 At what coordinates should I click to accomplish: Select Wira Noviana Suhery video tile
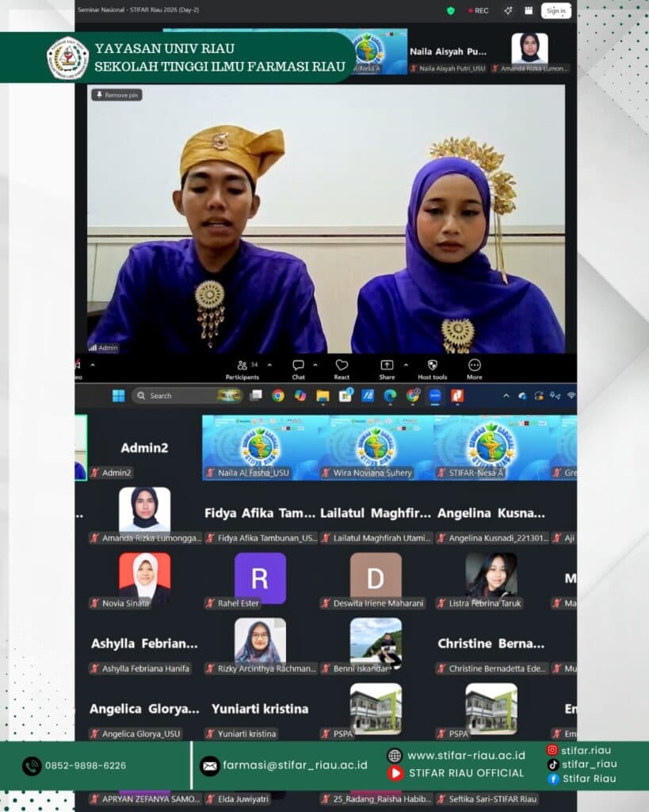click(x=376, y=448)
